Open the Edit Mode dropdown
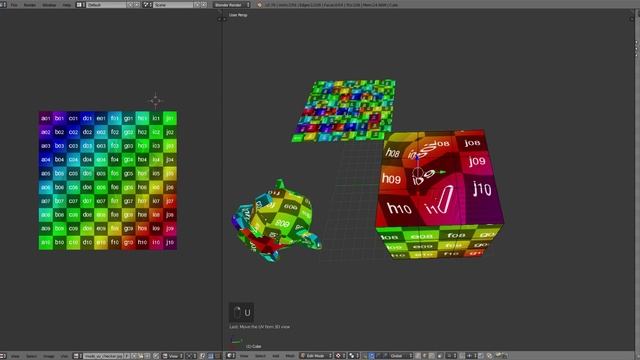 pos(316,356)
